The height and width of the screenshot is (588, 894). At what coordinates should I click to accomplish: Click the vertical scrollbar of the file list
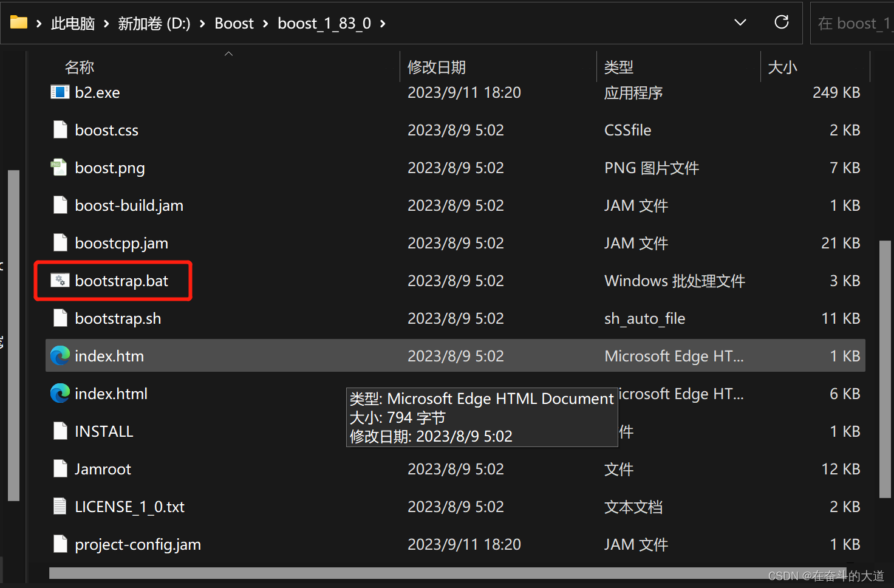(885, 369)
